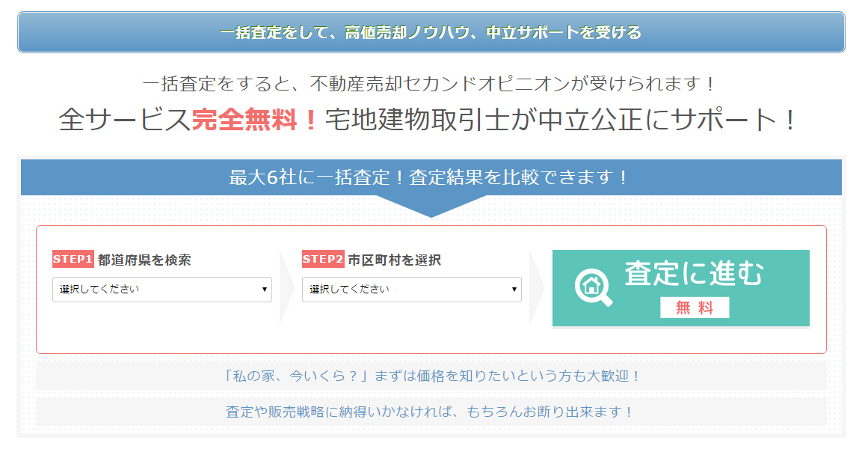Screen dimensions: 868x452
Task: Open the 都道府県を検索 prefecture dropdown
Action: (x=162, y=289)
